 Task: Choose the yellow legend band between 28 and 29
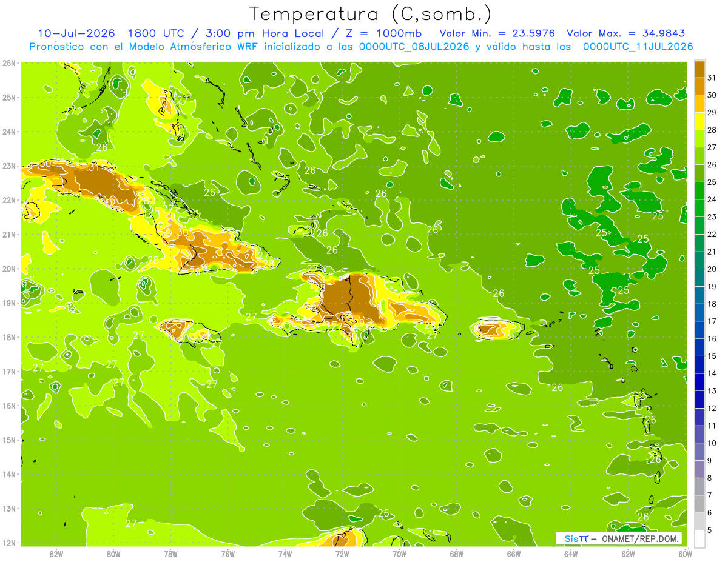700,121
